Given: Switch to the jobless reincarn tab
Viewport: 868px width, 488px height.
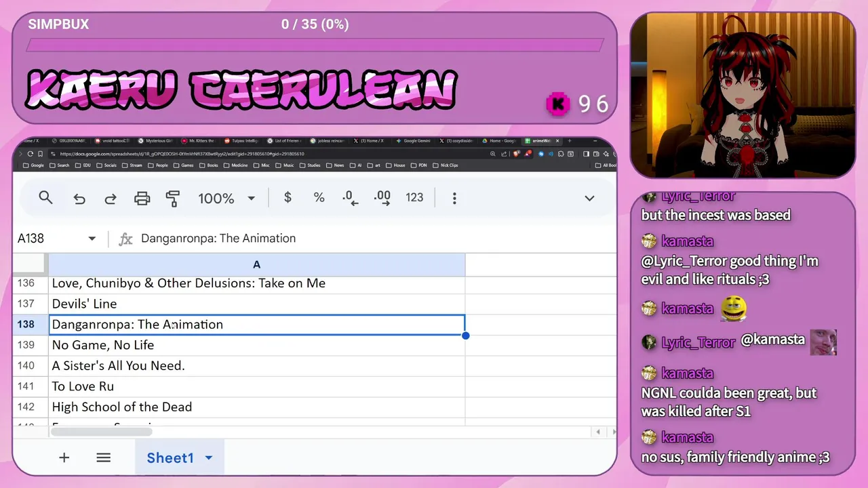Looking at the screenshot, I should (x=328, y=140).
